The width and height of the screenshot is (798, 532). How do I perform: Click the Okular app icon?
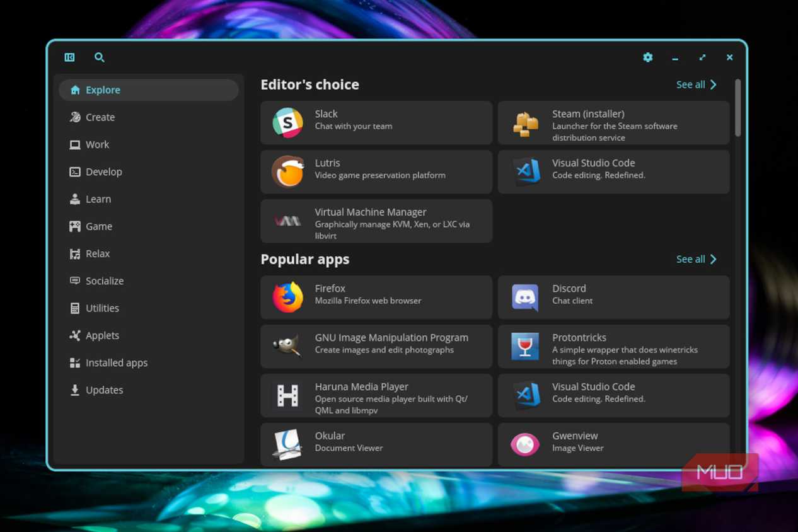pyautogui.click(x=287, y=444)
